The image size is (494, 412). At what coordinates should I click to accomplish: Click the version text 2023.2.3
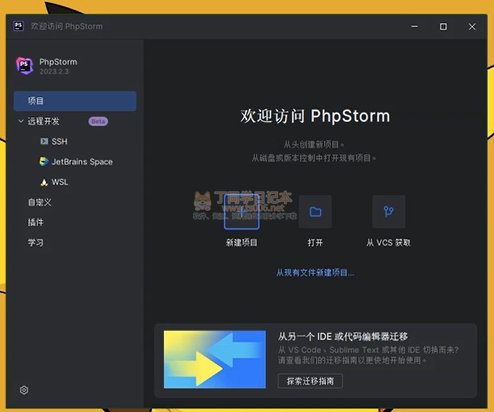[x=54, y=72]
